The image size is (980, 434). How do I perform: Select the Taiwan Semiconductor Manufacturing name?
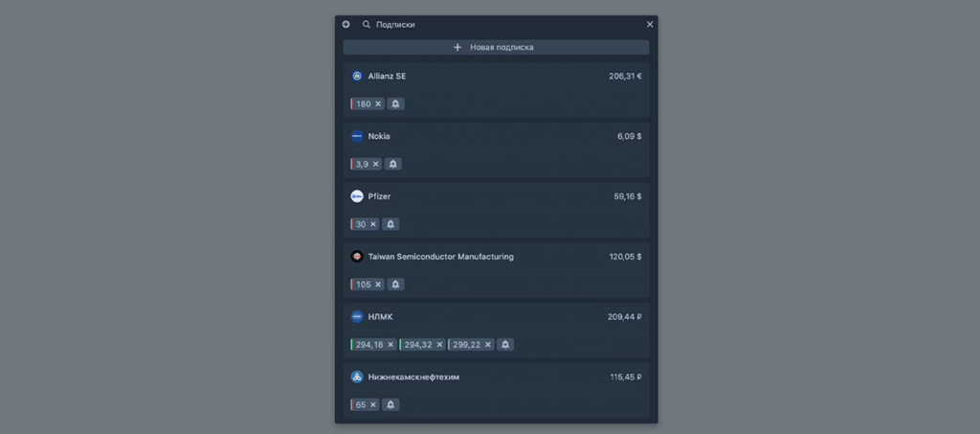440,257
